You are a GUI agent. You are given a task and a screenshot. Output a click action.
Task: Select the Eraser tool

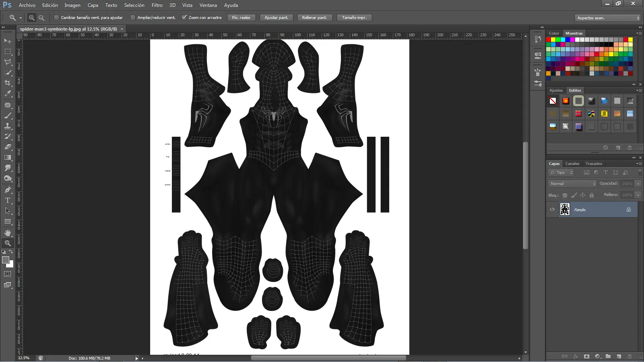pos(8,147)
